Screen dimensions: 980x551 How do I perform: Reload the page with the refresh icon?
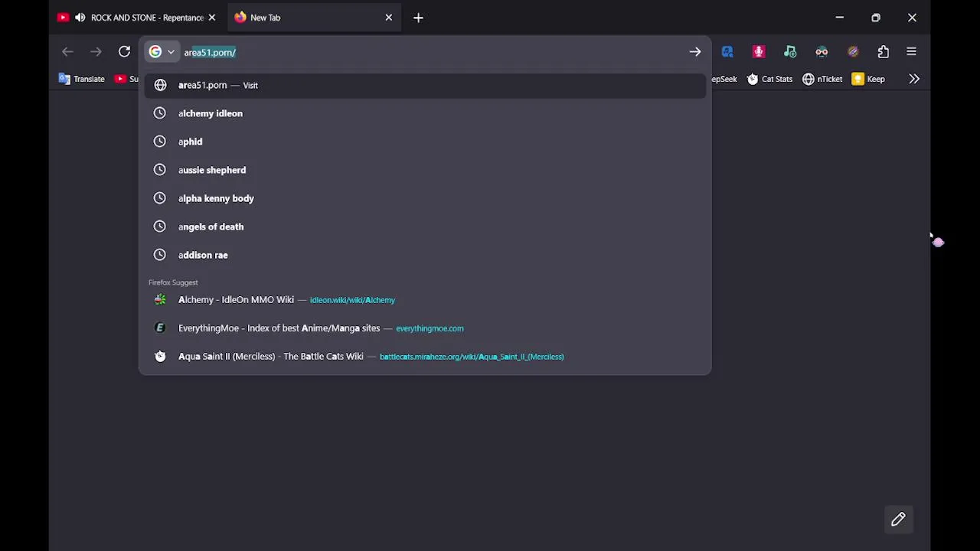coord(124,52)
